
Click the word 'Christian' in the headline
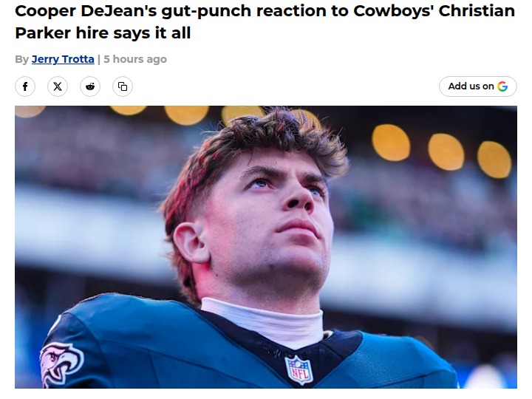477,11
